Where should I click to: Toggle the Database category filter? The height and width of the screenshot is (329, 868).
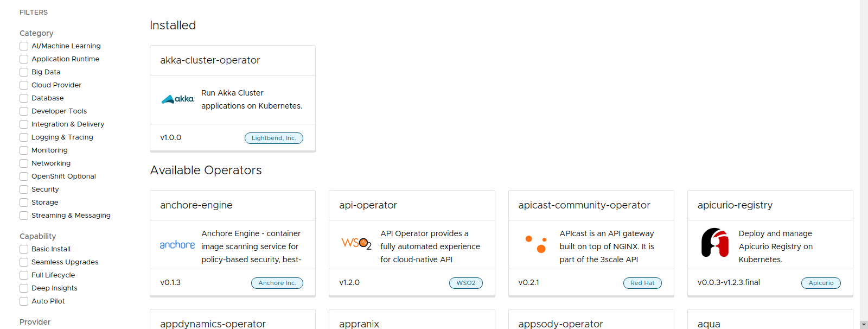[x=24, y=98]
